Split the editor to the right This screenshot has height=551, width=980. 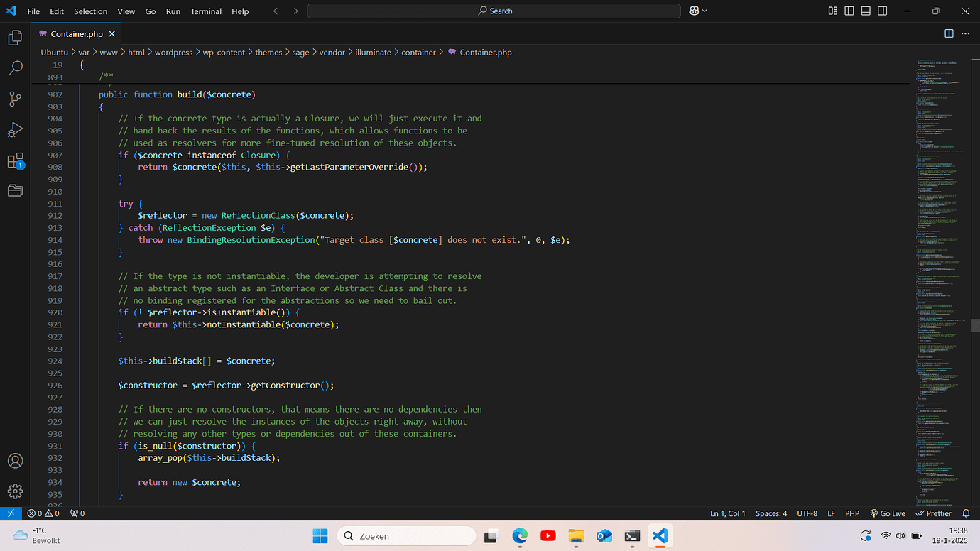click(949, 33)
